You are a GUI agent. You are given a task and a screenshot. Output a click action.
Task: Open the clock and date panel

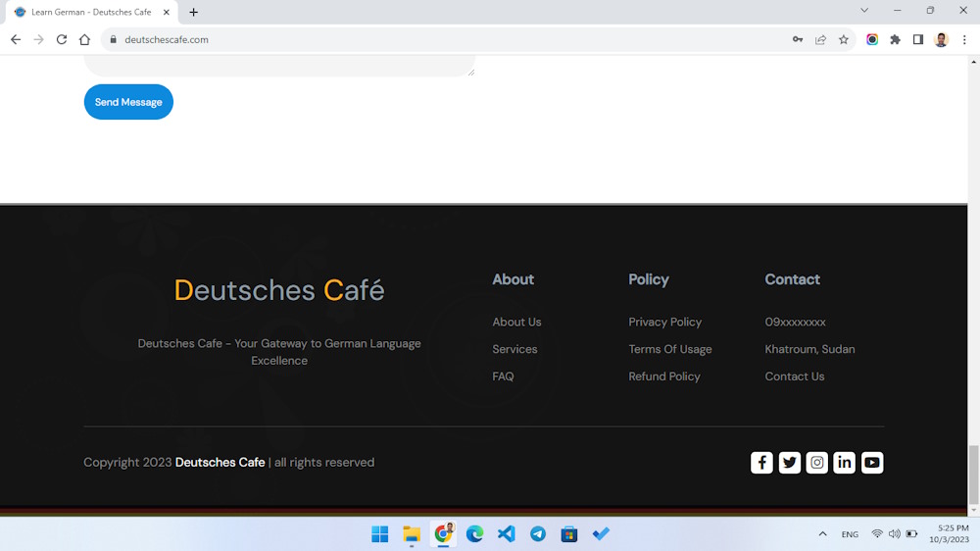pos(949,534)
